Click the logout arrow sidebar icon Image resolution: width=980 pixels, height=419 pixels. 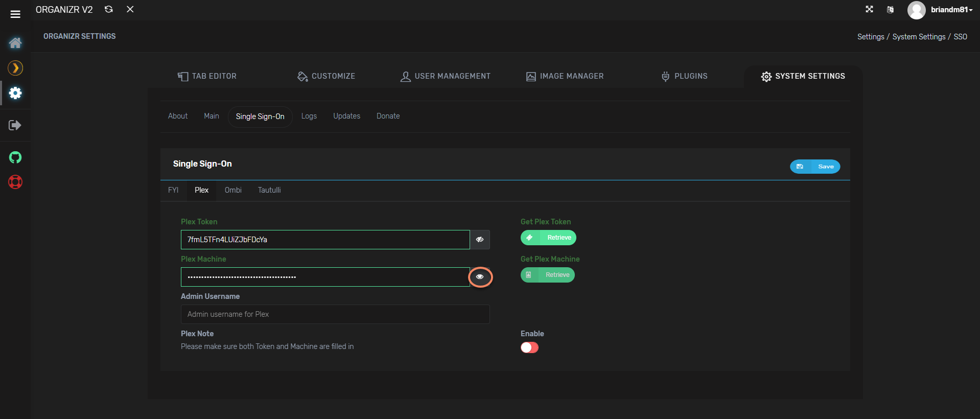point(15,125)
